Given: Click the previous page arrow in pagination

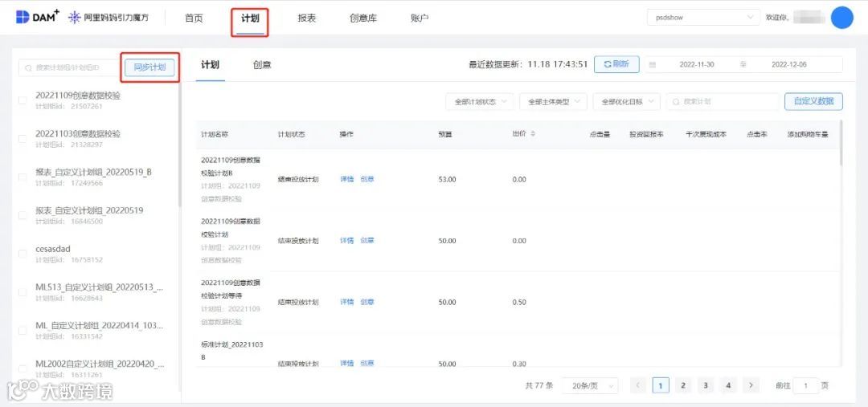Looking at the screenshot, I should [637, 385].
